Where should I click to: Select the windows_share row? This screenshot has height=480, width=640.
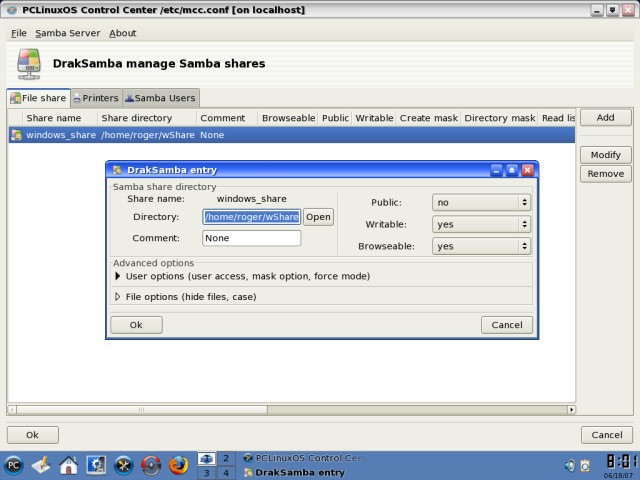[x=292, y=135]
